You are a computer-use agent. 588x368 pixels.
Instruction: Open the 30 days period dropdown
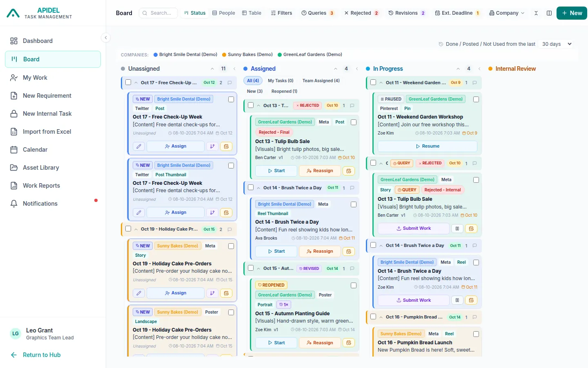pyautogui.click(x=557, y=44)
